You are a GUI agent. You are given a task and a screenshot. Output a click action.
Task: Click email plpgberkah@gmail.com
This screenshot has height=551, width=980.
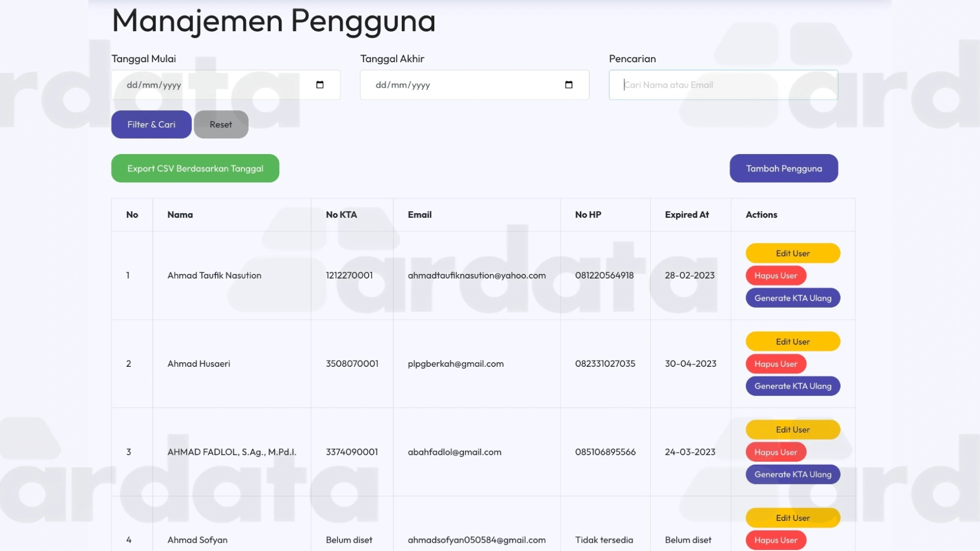[456, 364]
